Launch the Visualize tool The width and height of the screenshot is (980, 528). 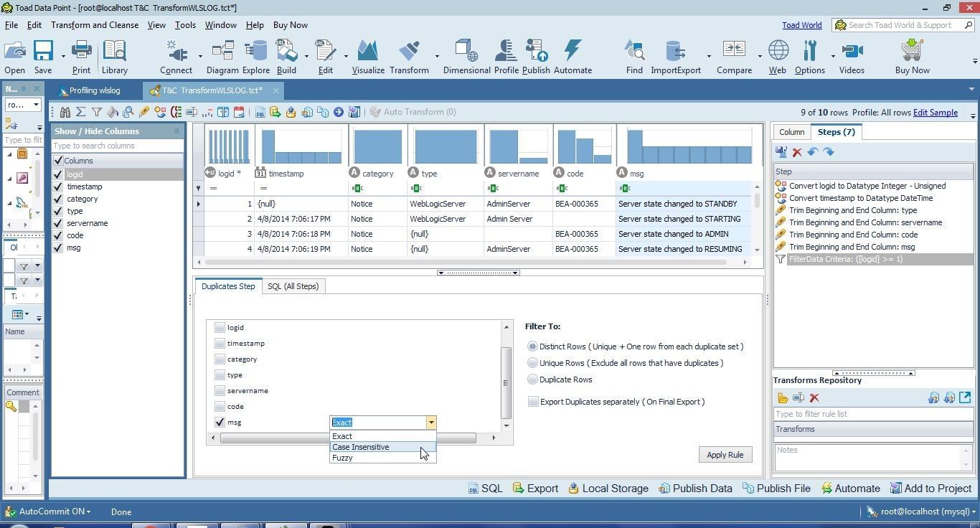click(368, 57)
